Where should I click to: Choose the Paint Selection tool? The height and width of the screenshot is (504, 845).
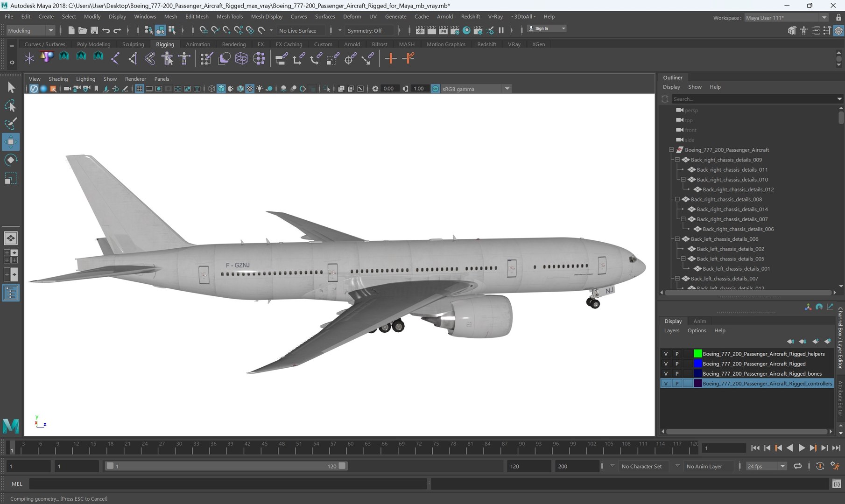click(11, 124)
